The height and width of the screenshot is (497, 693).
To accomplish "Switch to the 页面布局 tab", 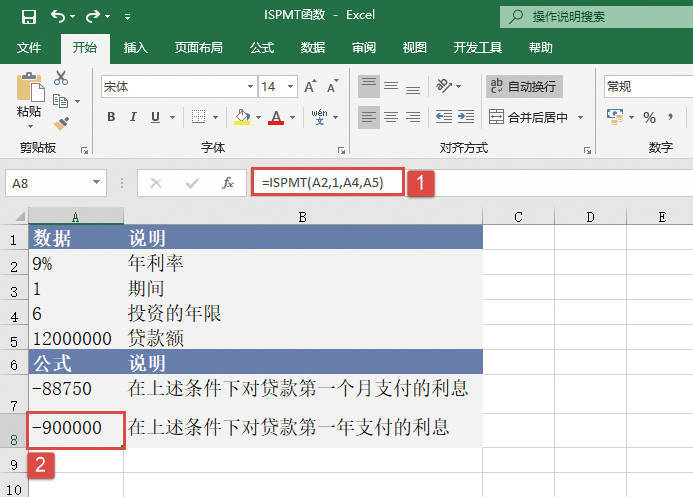I will (198, 47).
